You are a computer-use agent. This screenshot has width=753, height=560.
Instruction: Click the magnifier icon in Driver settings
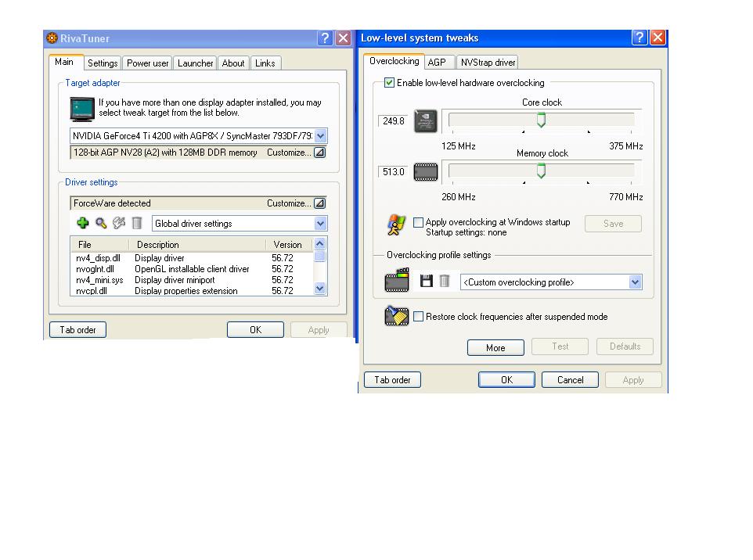[x=101, y=224]
